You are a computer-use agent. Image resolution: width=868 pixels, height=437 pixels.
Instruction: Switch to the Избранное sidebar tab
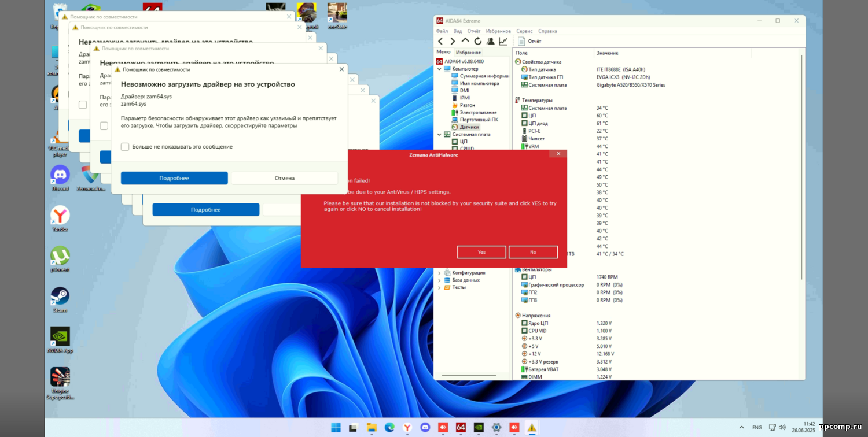[x=468, y=53]
